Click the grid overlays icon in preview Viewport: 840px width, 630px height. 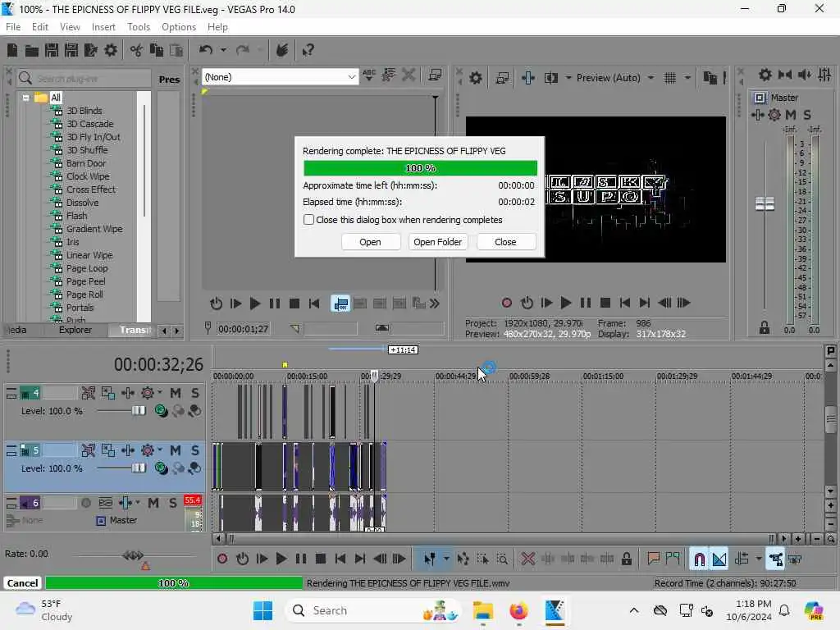(669, 78)
